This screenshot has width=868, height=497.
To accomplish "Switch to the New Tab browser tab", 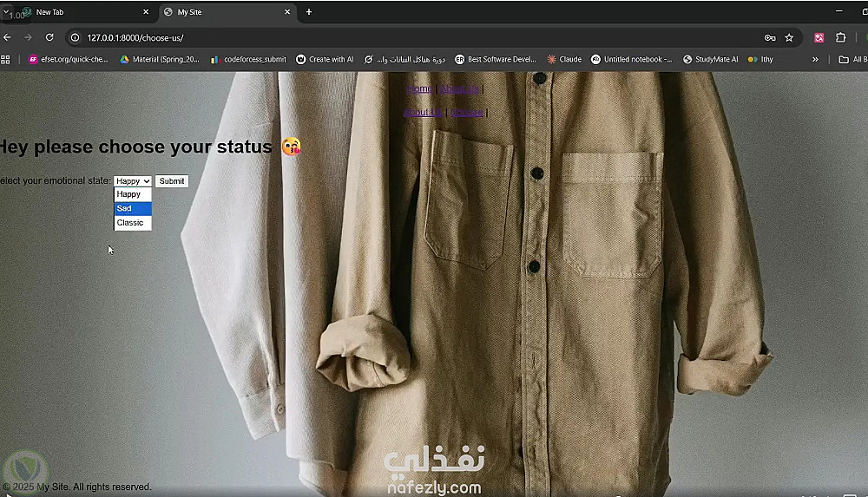I will [x=78, y=12].
